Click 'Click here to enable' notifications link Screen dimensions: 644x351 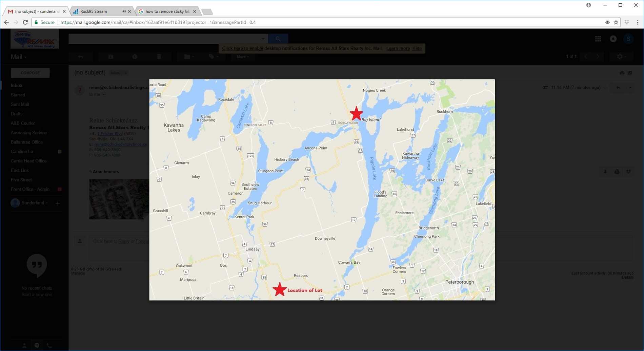[242, 48]
